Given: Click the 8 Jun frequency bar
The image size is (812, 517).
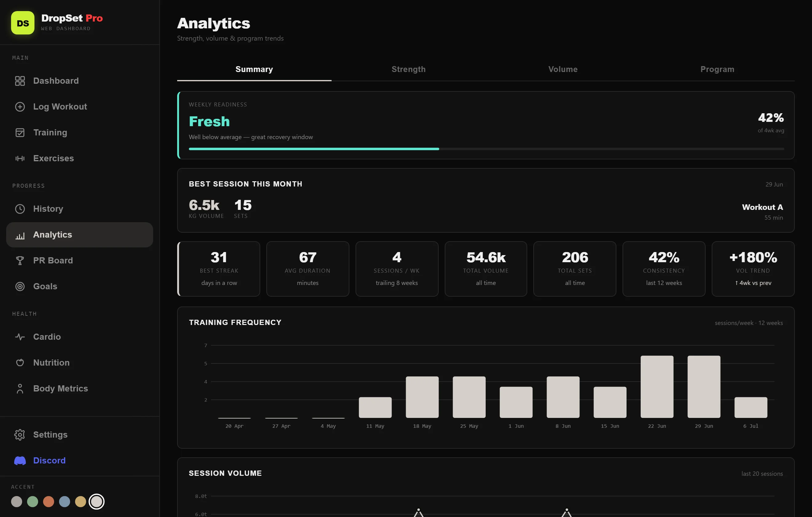Looking at the screenshot, I should [x=563, y=397].
